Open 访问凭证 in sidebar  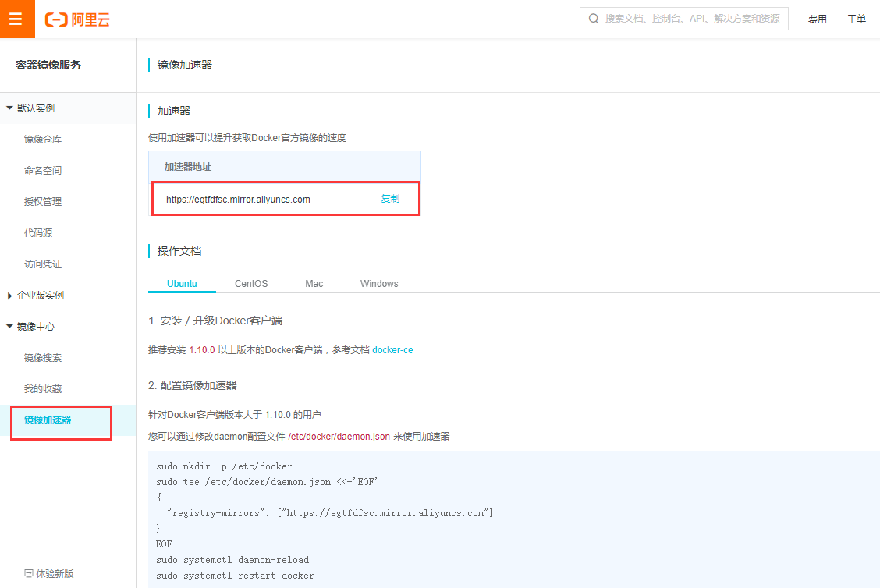point(43,264)
